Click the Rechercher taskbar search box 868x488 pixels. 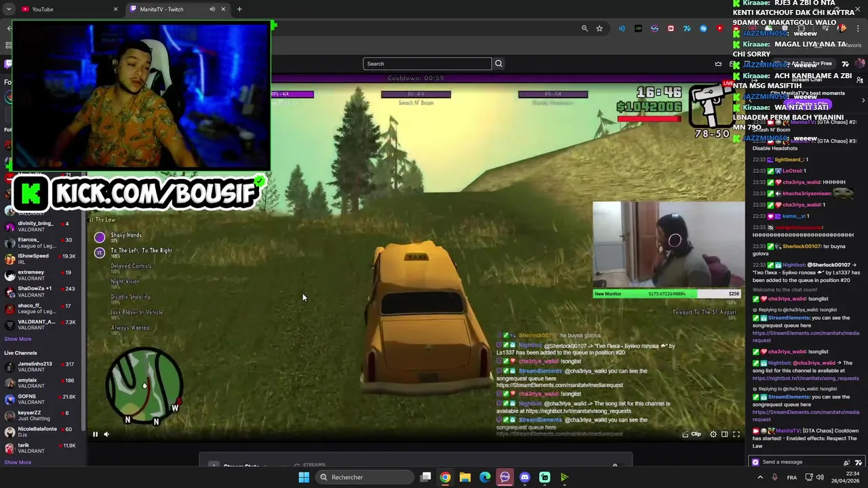click(x=365, y=477)
